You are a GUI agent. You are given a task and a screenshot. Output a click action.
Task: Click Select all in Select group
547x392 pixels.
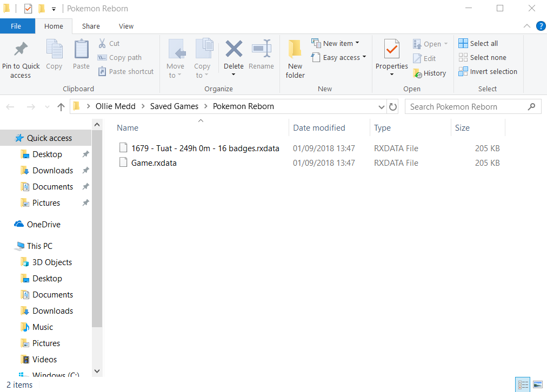(x=478, y=43)
